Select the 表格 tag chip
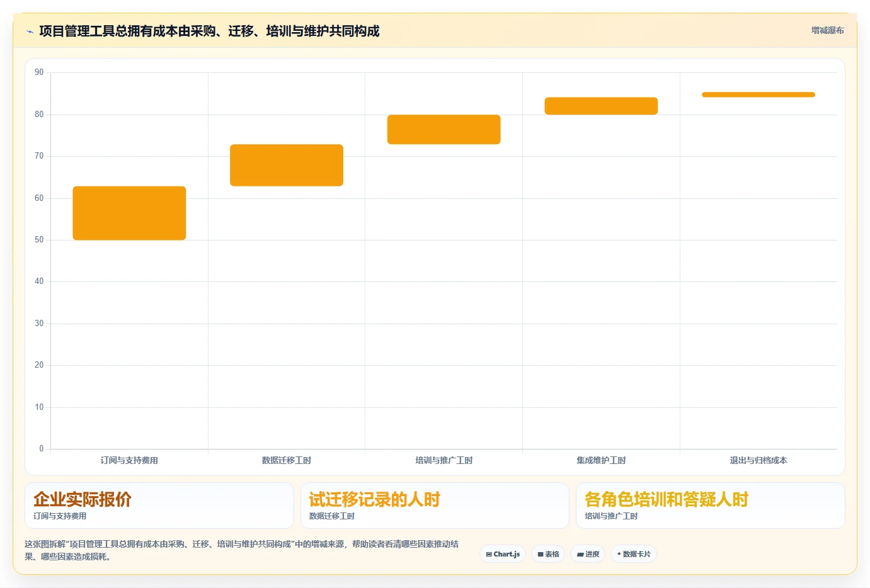The image size is (870, 588). tap(548, 554)
